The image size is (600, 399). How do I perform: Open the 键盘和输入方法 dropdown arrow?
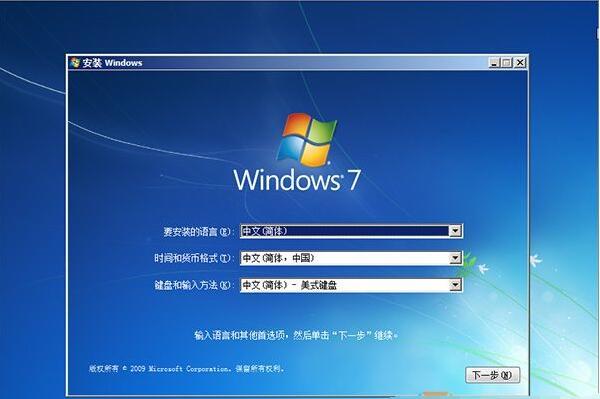[x=455, y=285]
